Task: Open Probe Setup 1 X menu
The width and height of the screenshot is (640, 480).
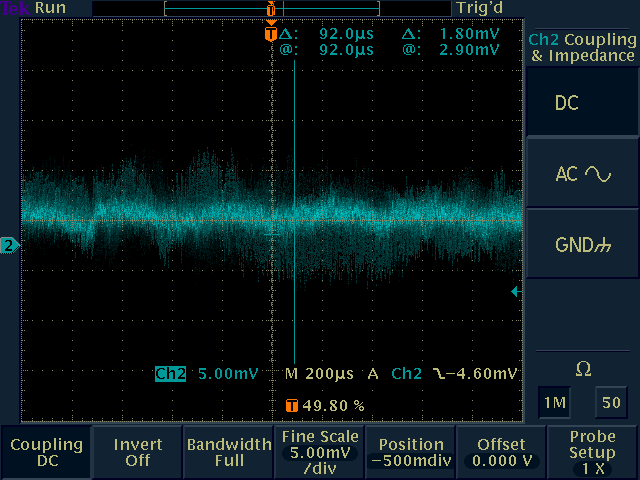Action: pos(593,452)
